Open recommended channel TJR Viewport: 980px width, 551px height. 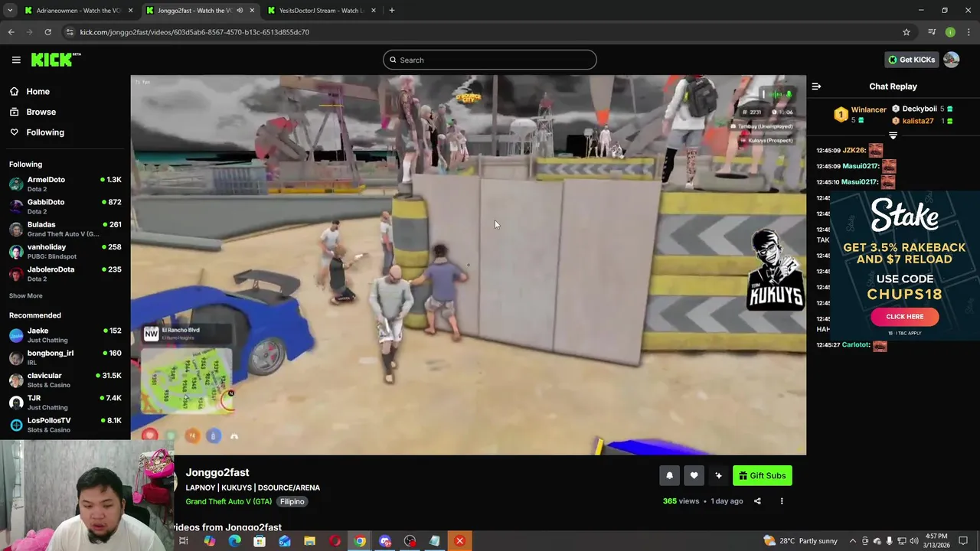pyautogui.click(x=65, y=403)
